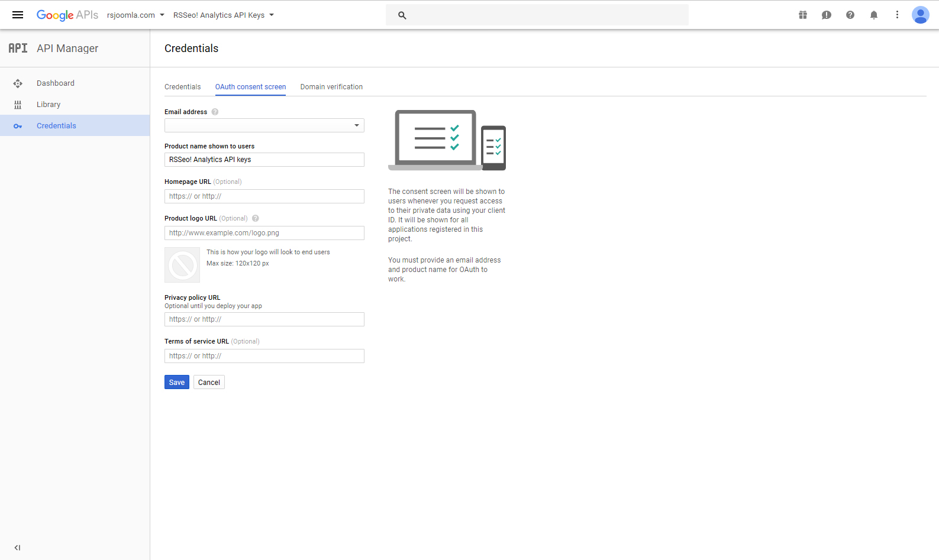This screenshot has height=560, width=939.
Task: Open the help question mark icon
Action: [850, 15]
